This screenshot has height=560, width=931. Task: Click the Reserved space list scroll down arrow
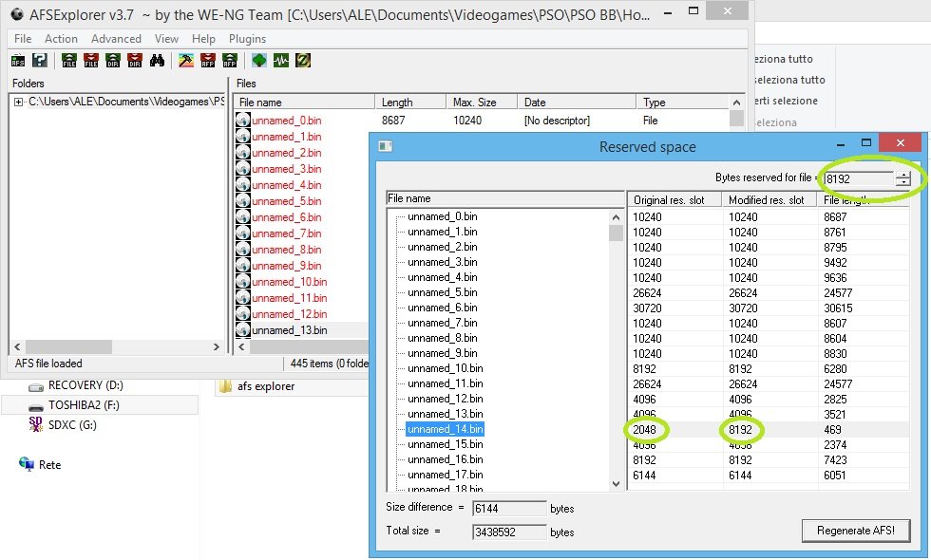[616, 484]
